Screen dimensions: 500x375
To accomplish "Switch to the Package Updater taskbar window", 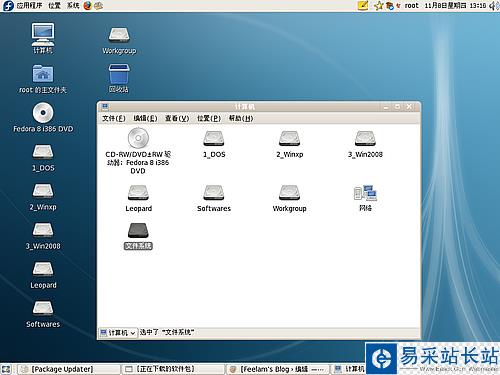I will 69,369.
